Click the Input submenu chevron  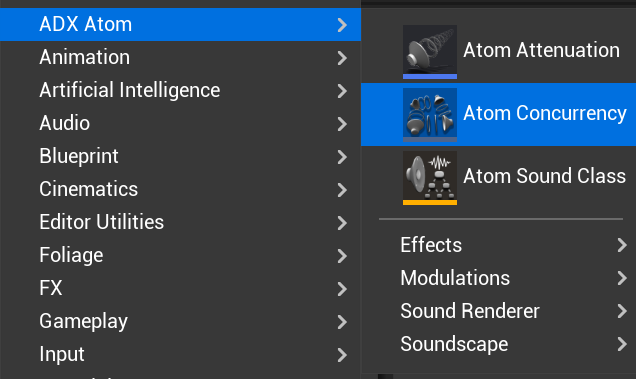(342, 355)
